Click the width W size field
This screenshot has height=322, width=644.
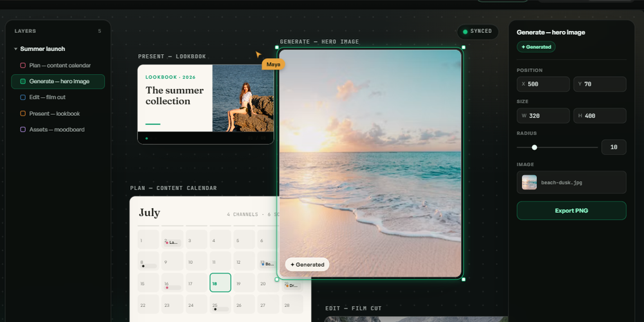pos(543,116)
